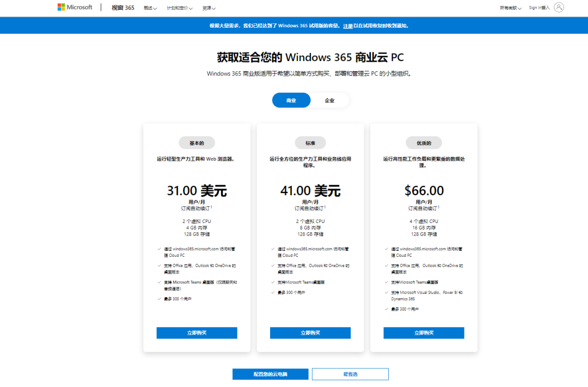
Task: Click 立即购买 on the 标准 plan
Action: 310,332
